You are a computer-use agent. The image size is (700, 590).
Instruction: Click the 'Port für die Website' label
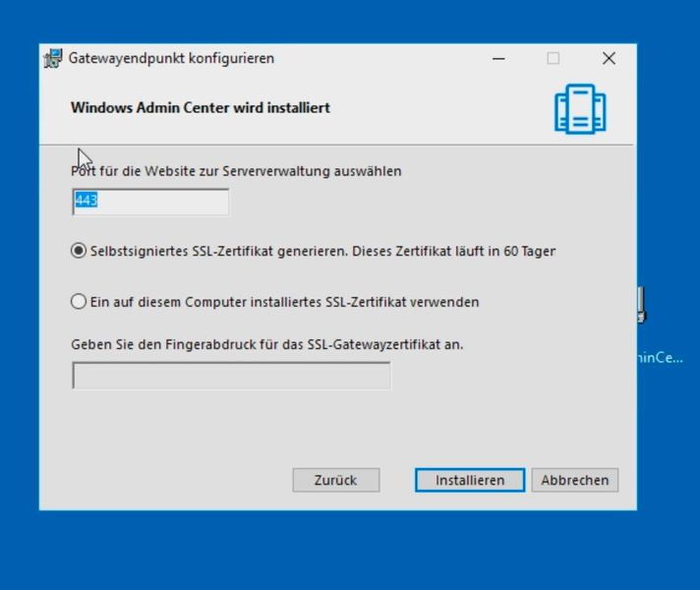click(x=236, y=171)
